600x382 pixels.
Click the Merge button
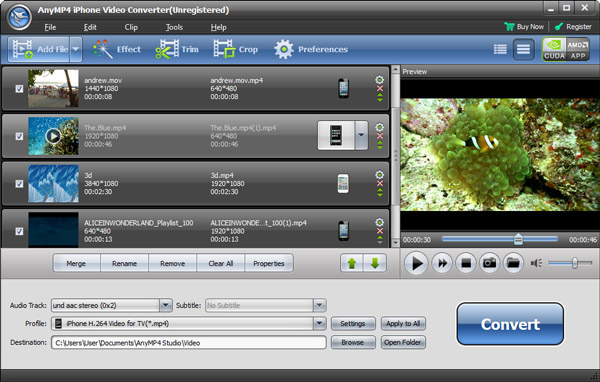(76, 263)
